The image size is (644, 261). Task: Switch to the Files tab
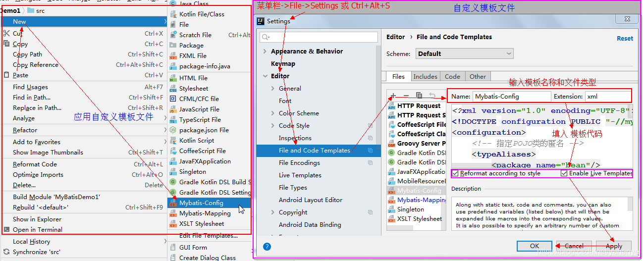(398, 76)
